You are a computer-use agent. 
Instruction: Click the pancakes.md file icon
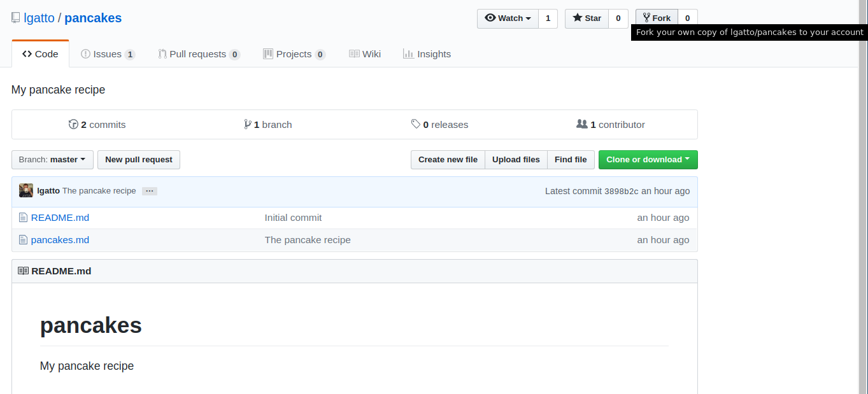tap(24, 240)
